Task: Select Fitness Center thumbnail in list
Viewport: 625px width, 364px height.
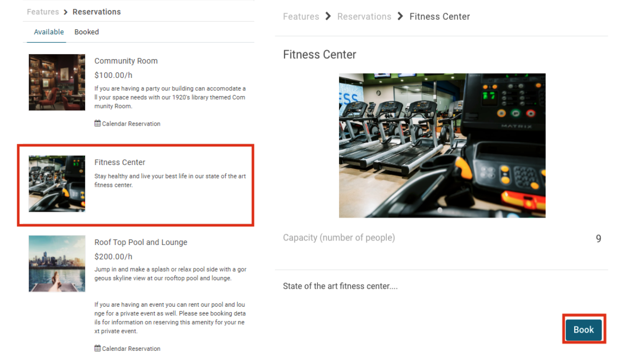Action: (x=57, y=184)
